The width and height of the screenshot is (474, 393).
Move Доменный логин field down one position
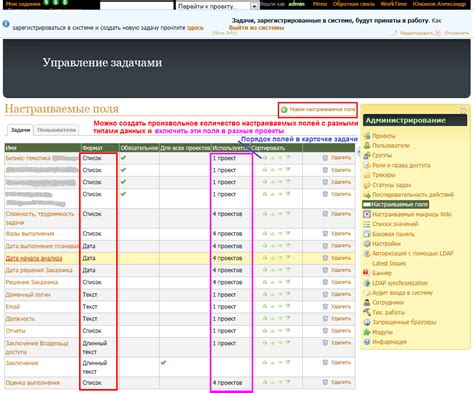click(280, 294)
